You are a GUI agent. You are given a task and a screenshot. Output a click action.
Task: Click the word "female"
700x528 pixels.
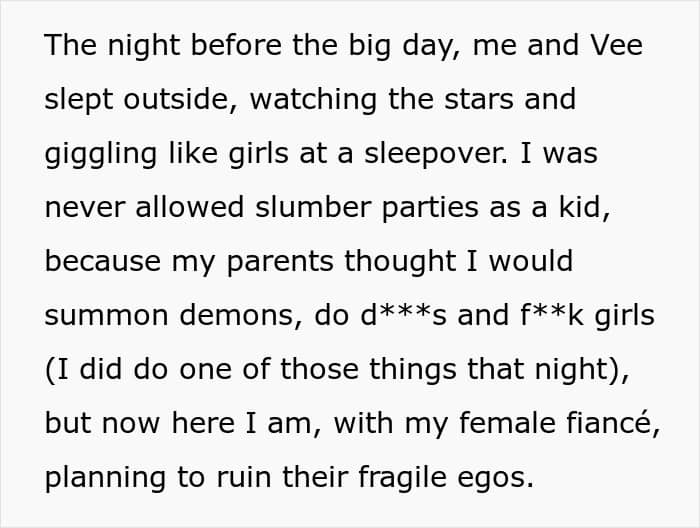[x=506, y=424]
